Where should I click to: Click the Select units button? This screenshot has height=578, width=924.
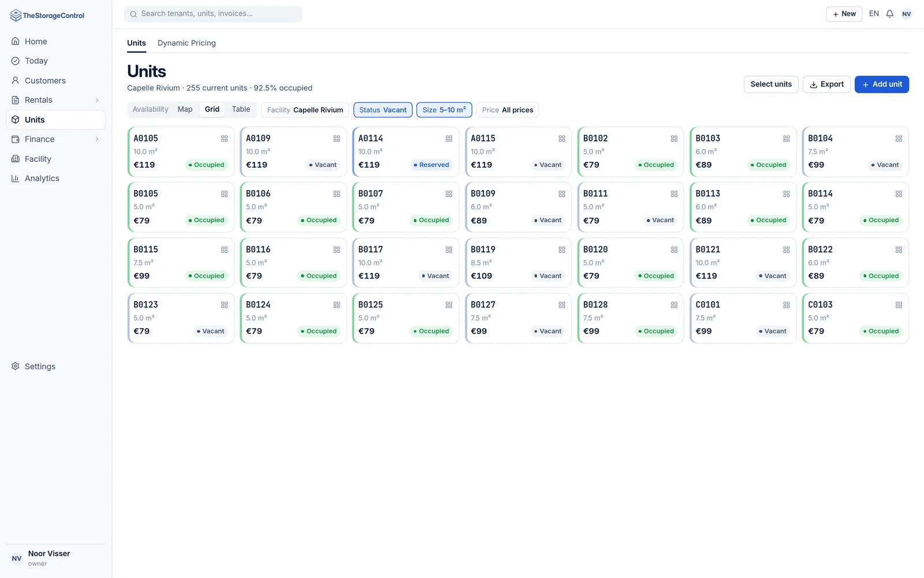[771, 84]
